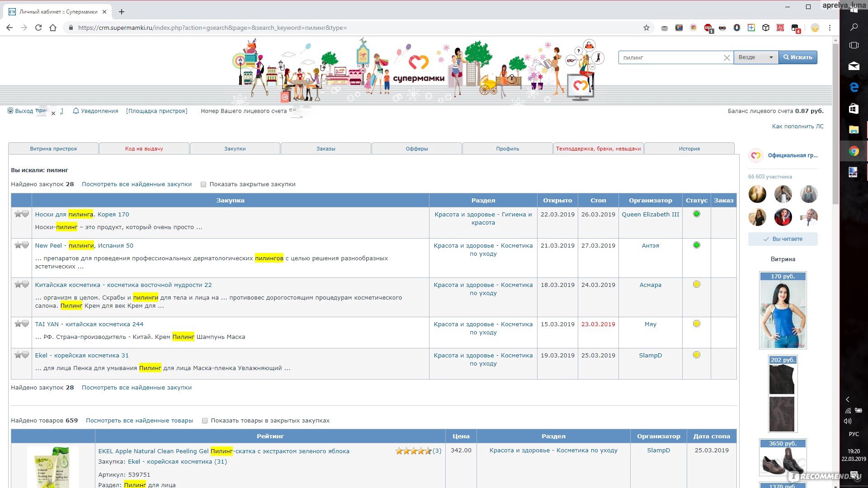Open EKEL Apple Natural Clean Peeling Gel product

click(224, 451)
